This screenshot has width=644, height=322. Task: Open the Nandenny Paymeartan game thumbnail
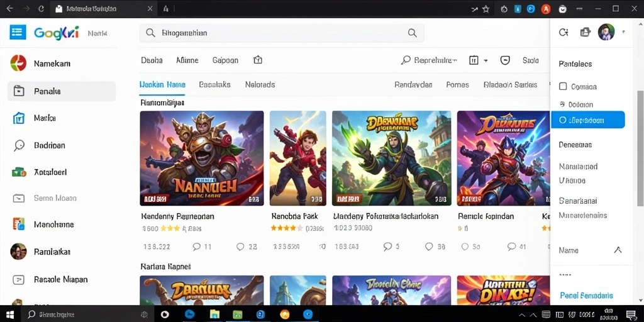tap(202, 158)
